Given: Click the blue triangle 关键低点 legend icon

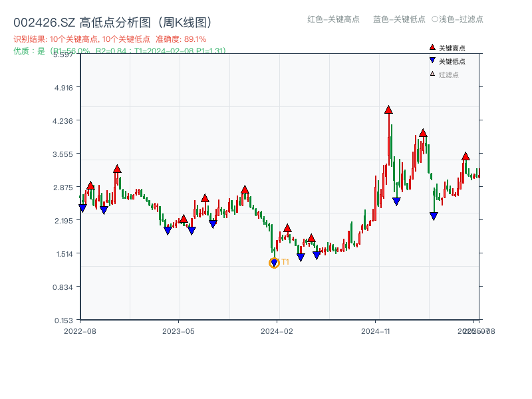Looking at the screenshot, I should coord(432,61).
